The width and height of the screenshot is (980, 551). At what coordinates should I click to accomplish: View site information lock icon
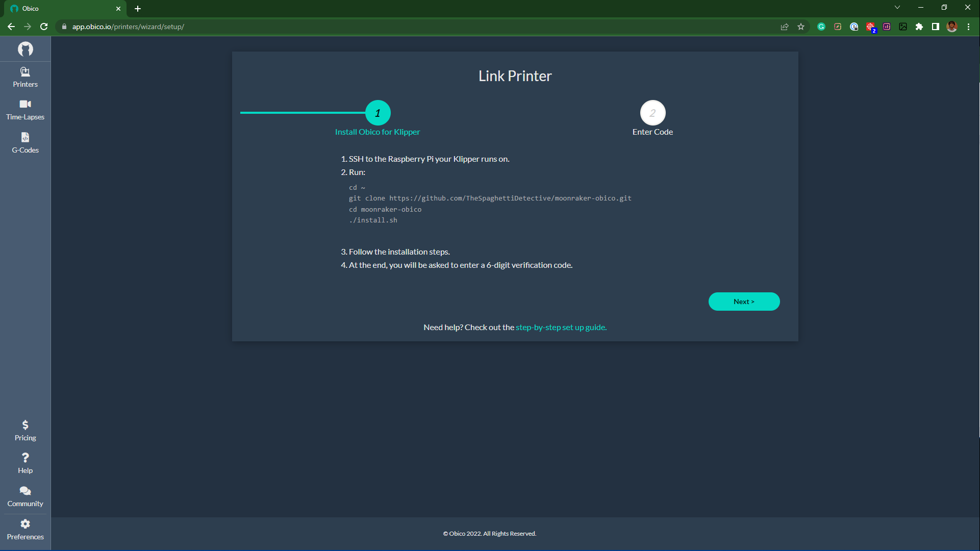64,27
